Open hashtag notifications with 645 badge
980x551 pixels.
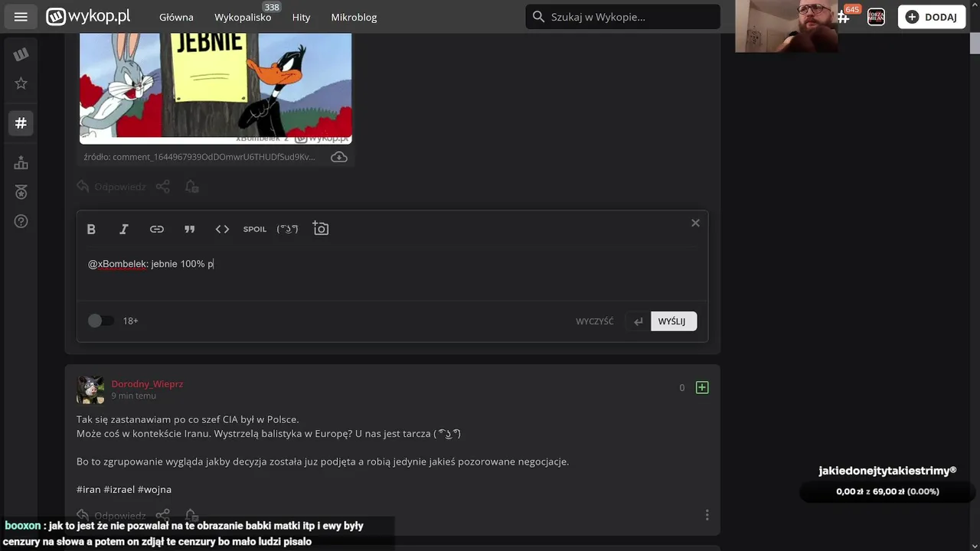[x=844, y=17]
